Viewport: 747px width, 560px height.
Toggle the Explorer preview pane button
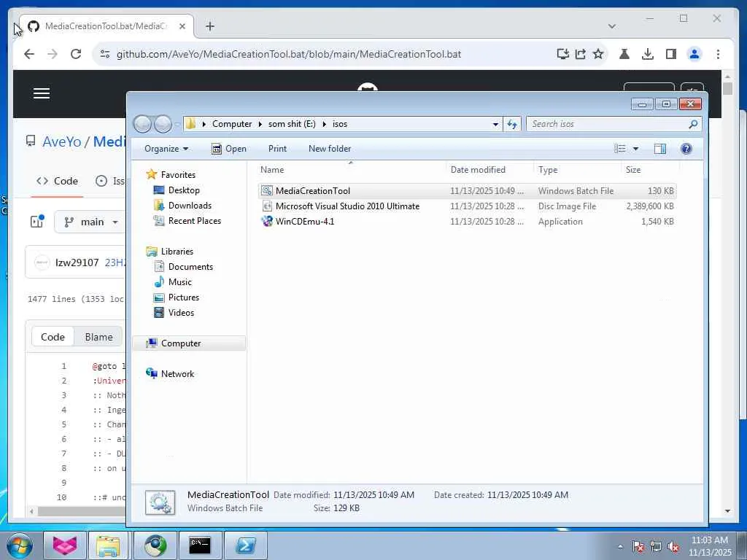pos(659,149)
